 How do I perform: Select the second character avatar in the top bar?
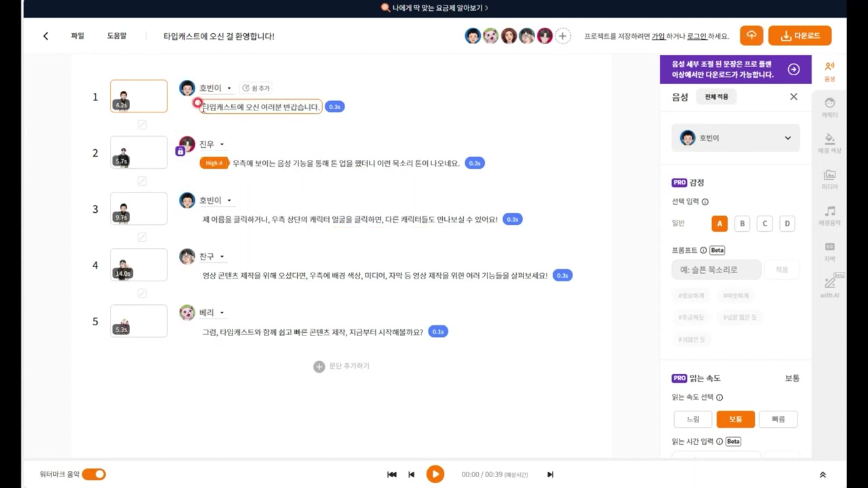coord(491,36)
